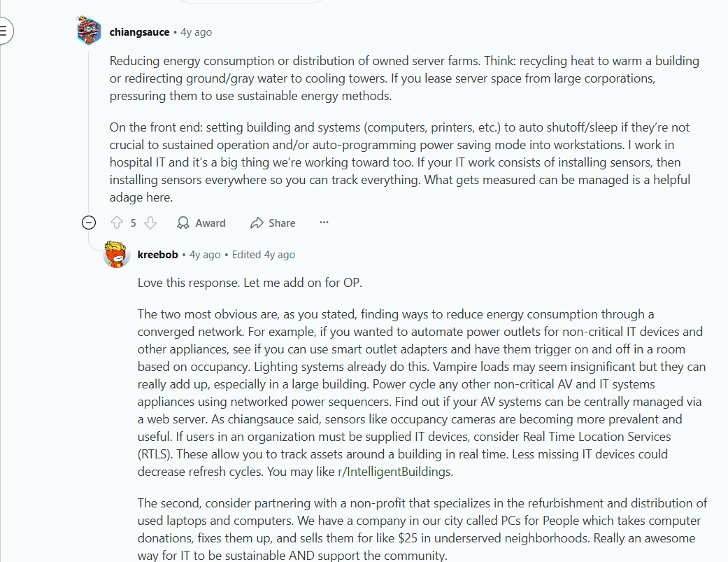728x562 pixels.
Task: Downvote chiangsauce's comment
Action: click(x=150, y=223)
